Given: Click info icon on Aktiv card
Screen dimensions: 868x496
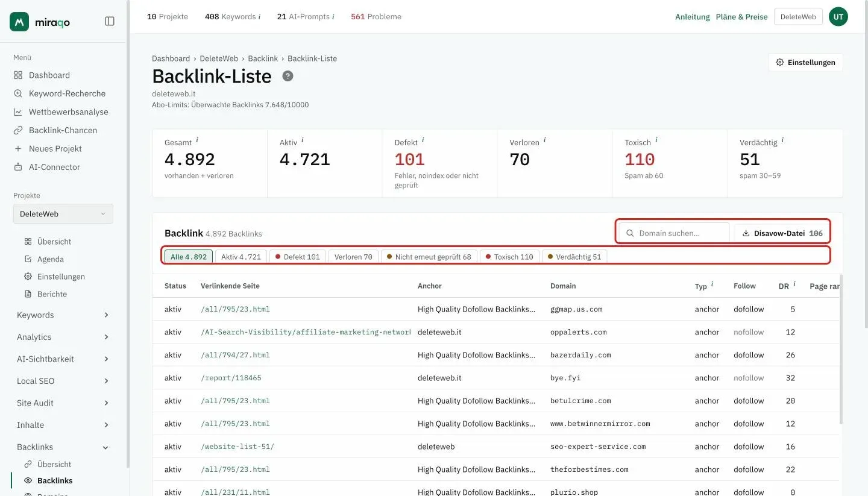Looking at the screenshot, I should tap(303, 140).
